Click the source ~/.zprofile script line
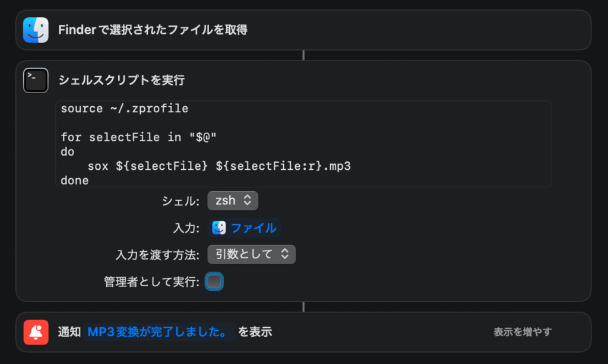 pos(124,109)
